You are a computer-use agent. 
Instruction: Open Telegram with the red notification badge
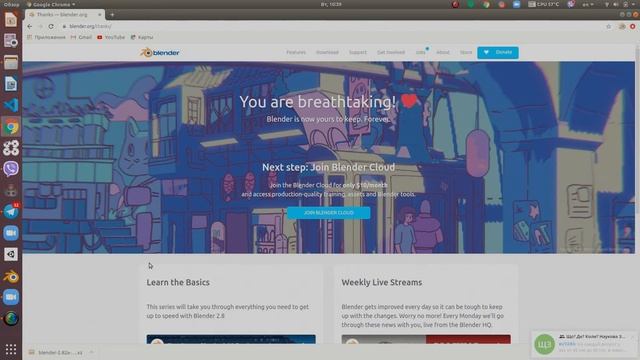(x=11, y=211)
